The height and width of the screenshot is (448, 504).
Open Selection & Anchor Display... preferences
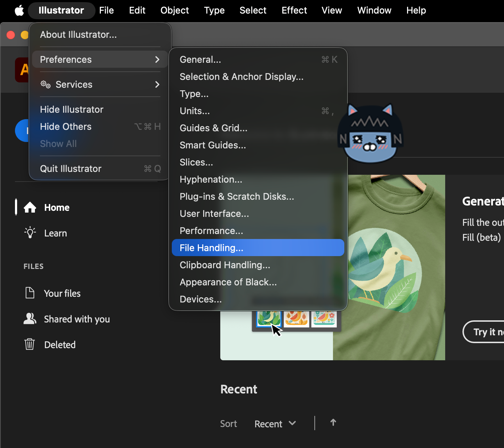258,77
